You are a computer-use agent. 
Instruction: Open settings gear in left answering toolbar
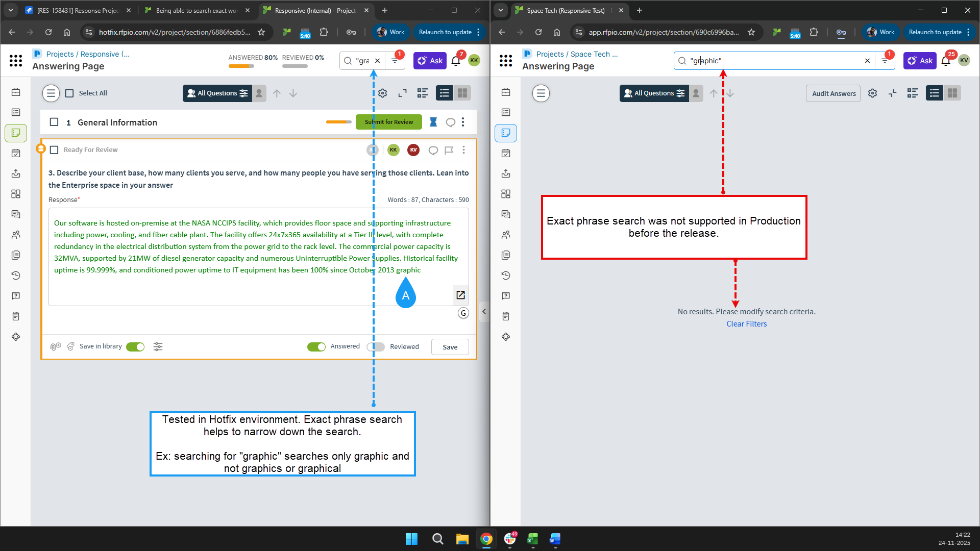(382, 93)
